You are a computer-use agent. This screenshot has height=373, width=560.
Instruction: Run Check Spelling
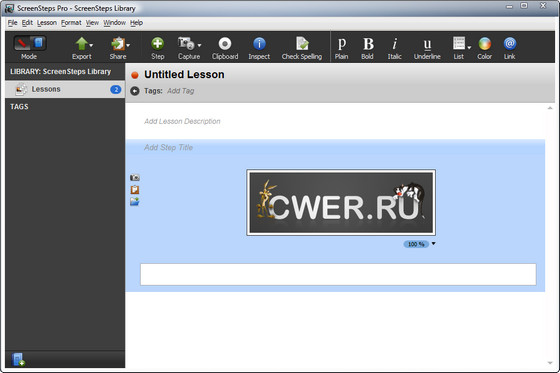302,48
